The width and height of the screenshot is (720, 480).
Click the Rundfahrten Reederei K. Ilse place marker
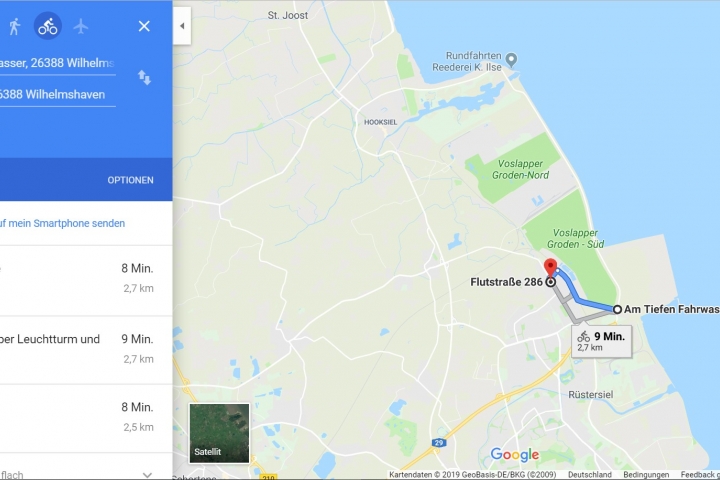click(512, 59)
